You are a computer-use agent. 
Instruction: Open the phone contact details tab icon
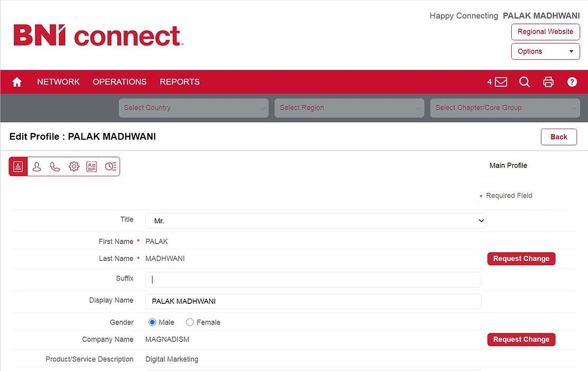(x=55, y=167)
